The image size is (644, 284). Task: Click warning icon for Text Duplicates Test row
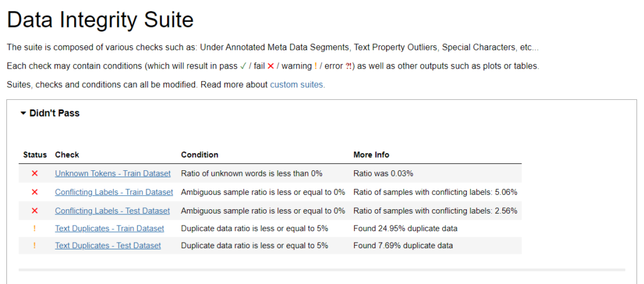(x=35, y=246)
